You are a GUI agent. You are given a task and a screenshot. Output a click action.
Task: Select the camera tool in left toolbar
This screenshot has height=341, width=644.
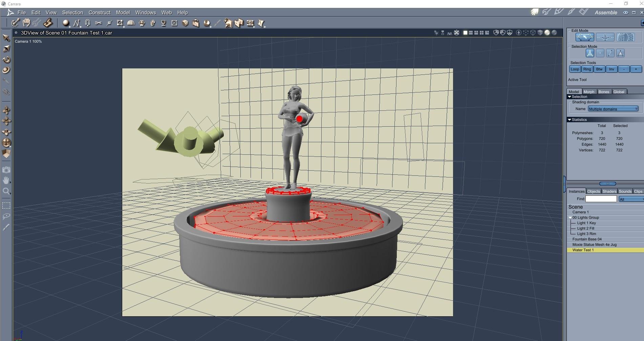coord(6,170)
